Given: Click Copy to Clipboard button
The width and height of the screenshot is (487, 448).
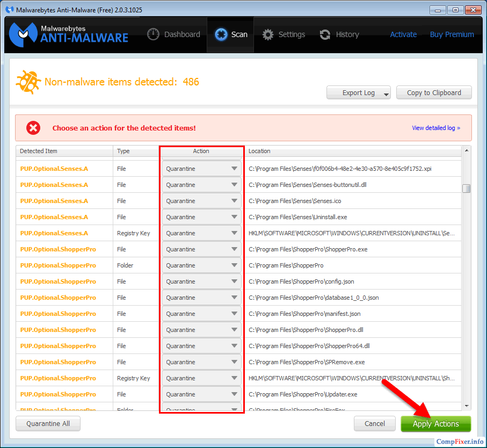Looking at the screenshot, I should click(x=434, y=93).
